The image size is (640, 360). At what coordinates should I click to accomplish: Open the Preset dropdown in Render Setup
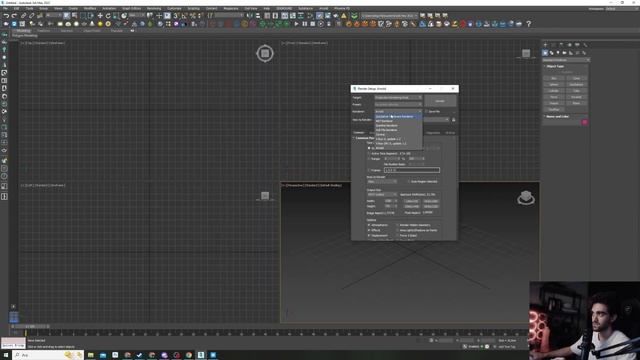point(398,104)
